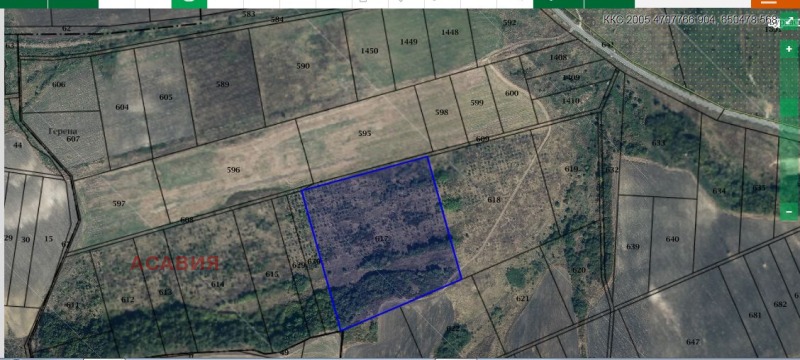This screenshot has width=800, height=360.
Task: Select parcel 605
Action: click(x=166, y=97)
